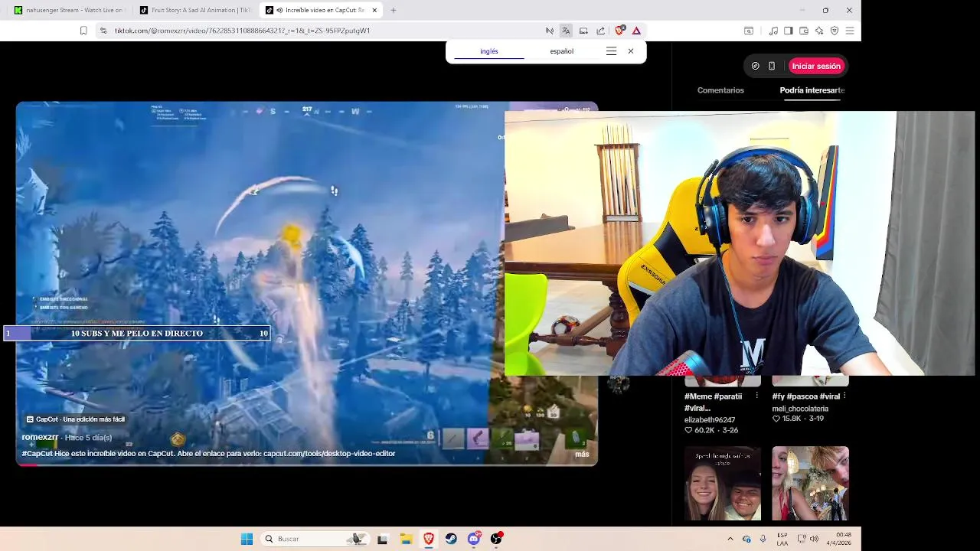Open Brave Rewards triangle icon

(636, 31)
